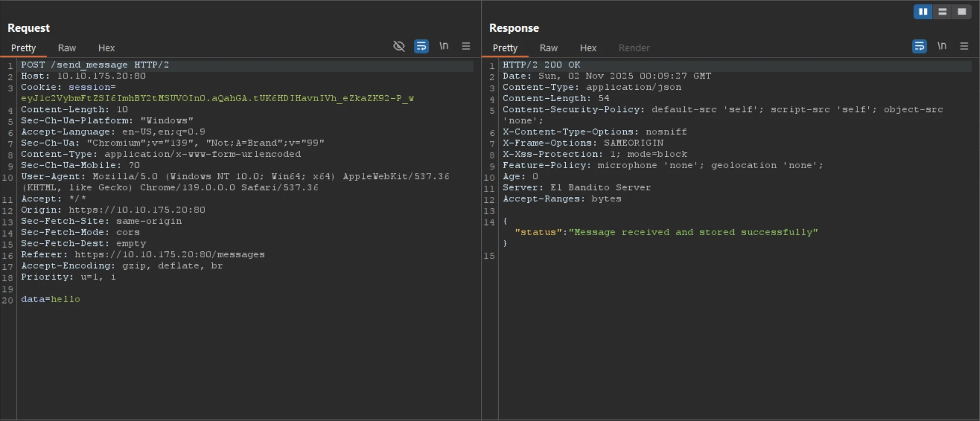The height and width of the screenshot is (421, 980).
Task: Toggle hidden request items eye icon
Action: tap(399, 46)
